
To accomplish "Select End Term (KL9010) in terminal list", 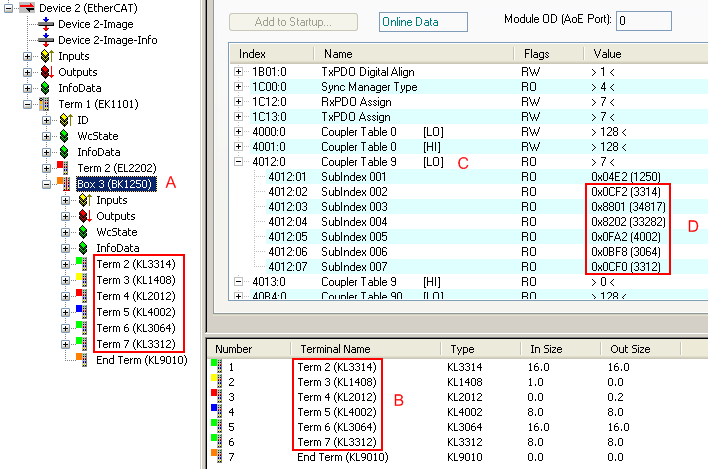I will 342,457.
